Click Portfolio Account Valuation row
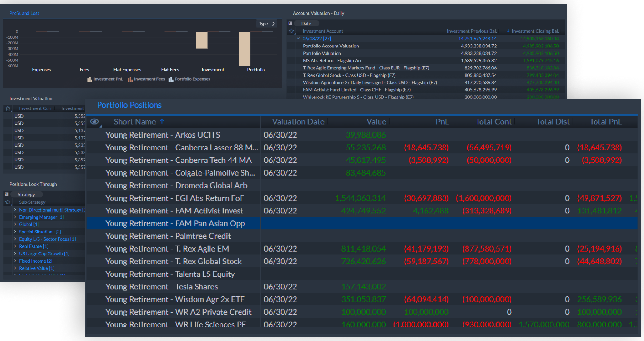Image resolution: width=644 pixels, height=341 pixels. point(426,46)
